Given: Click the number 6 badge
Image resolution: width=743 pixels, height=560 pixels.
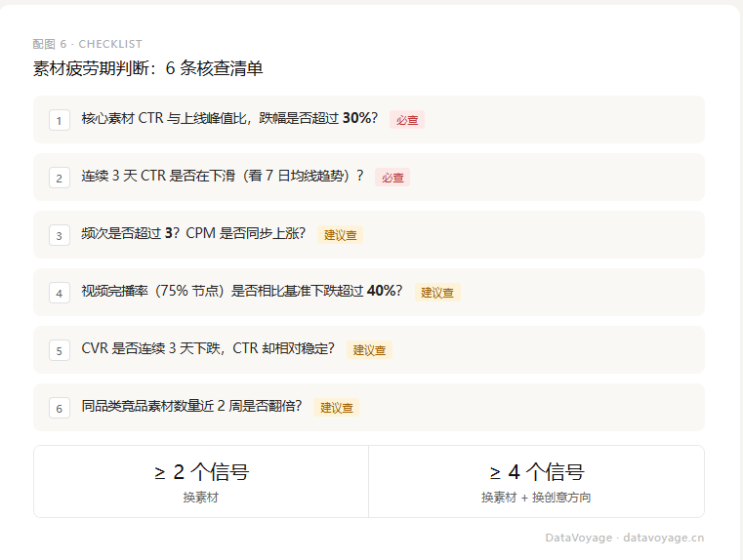Looking at the screenshot, I should 60,408.
